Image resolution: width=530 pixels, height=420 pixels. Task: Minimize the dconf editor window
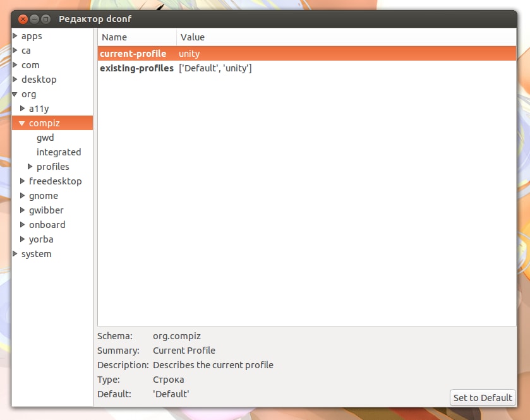coord(34,19)
